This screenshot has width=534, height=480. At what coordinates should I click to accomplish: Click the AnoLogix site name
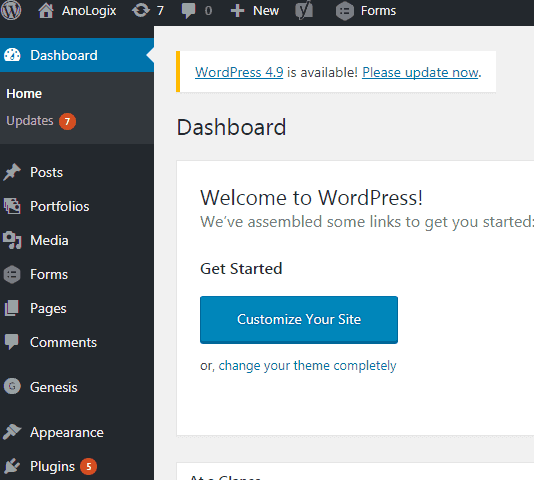pos(89,11)
